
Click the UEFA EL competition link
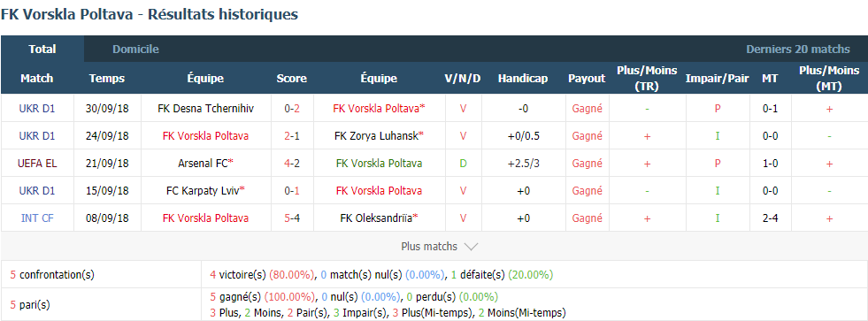pyautogui.click(x=37, y=164)
